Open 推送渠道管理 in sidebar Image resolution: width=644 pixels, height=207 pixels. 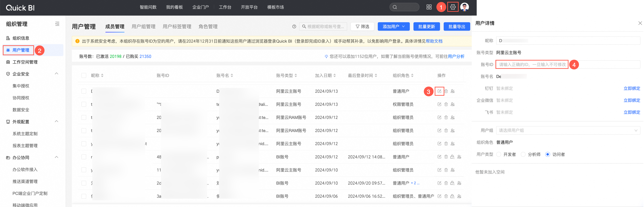[25, 181]
